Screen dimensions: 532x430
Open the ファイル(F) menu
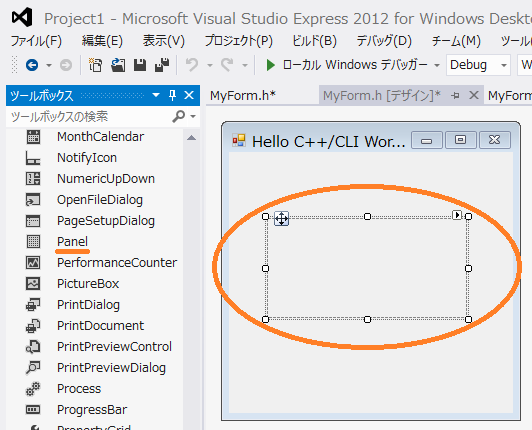(x=36, y=41)
